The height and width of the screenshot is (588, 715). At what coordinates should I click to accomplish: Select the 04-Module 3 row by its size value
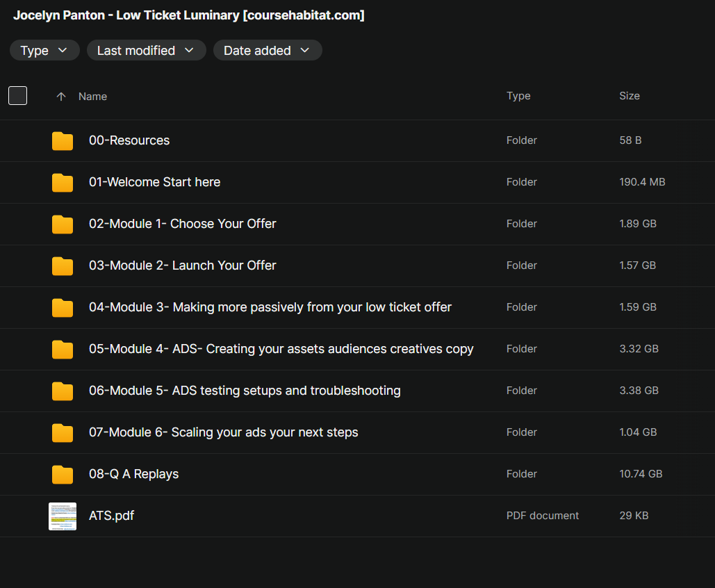(x=637, y=307)
